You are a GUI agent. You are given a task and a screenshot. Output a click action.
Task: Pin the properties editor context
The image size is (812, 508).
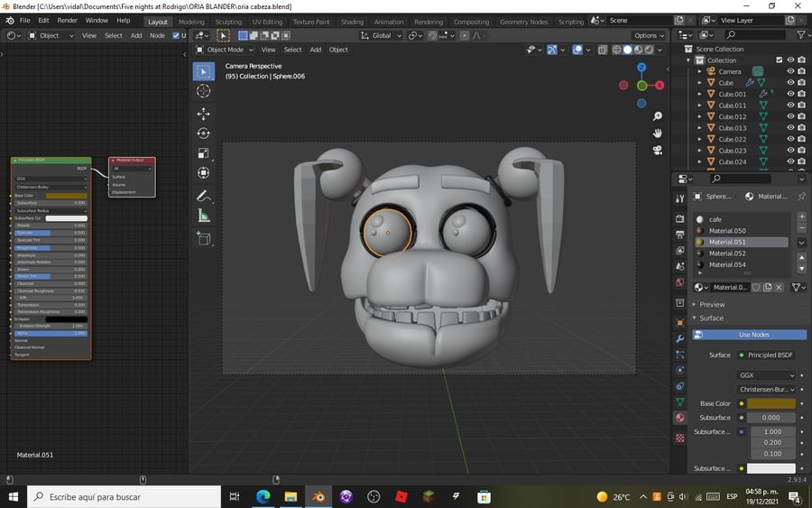[802, 197]
